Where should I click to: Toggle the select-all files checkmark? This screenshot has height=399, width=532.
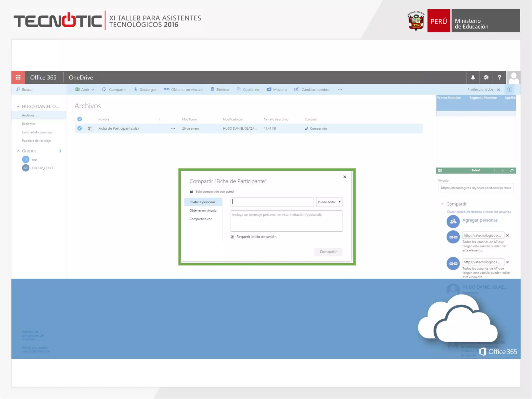(79, 119)
